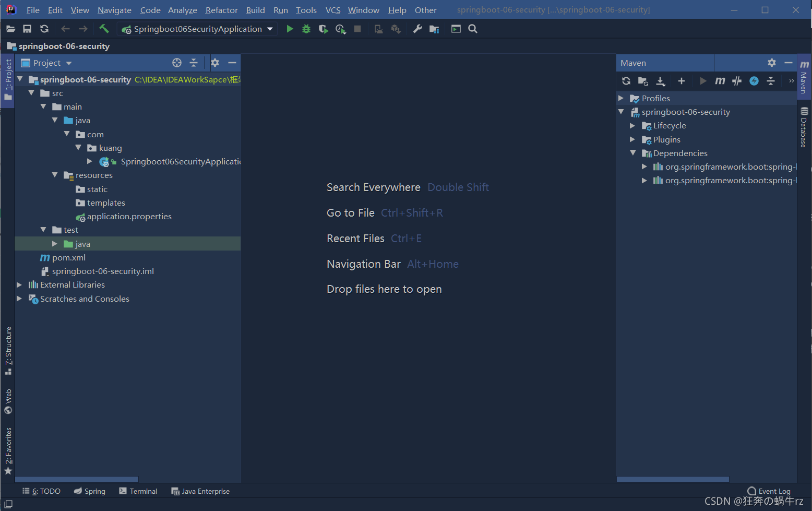Open the VCS menu
Image resolution: width=812 pixels, height=511 pixels.
click(x=333, y=10)
